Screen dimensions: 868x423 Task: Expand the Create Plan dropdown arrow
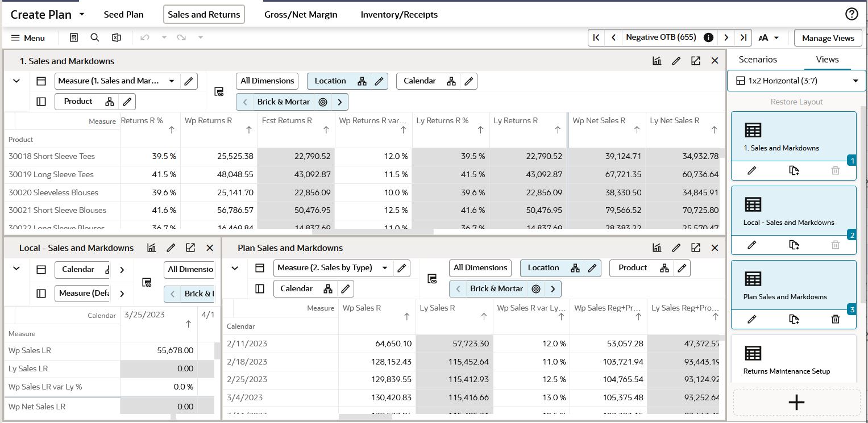(x=82, y=14)
